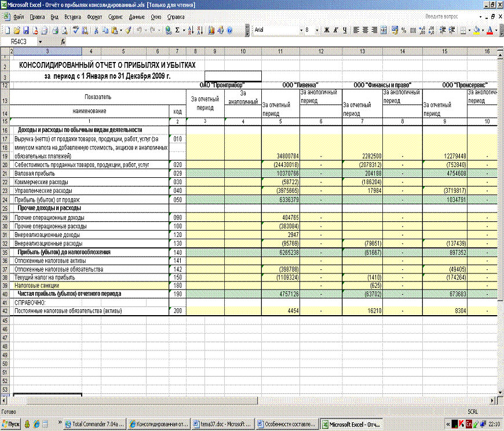Click the Save icon in the toolbar
The width and height of the screenshot is (504, 431).
(26, 30)
